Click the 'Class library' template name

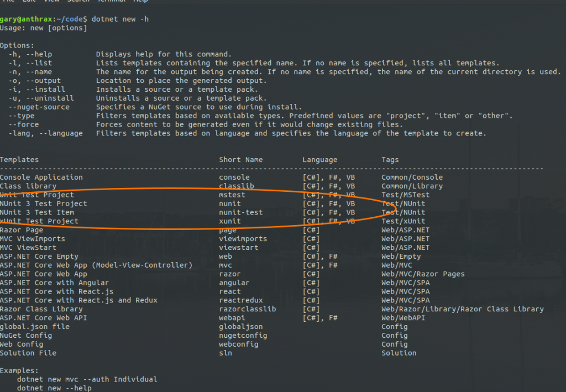pyautogui.click(x=28, y=186)
